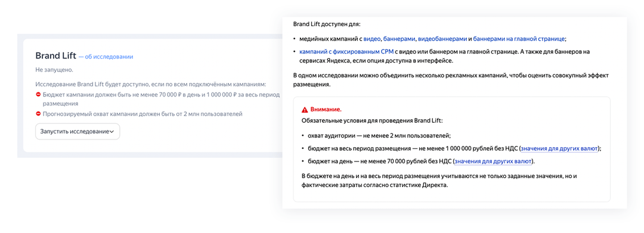
Task: Click 'Бюджет кампании должен быть не менее' text
Action: pos(161,100)
